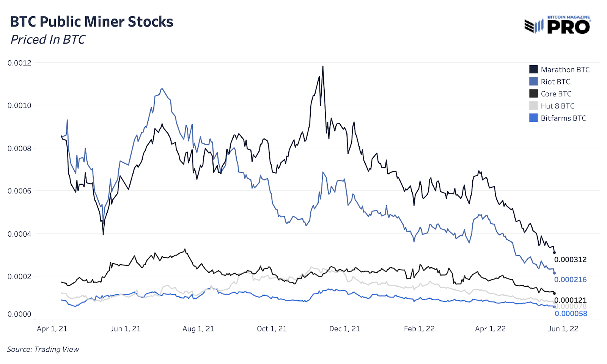Click the Marathon line's peak near Dec 2021

point(323,67)
